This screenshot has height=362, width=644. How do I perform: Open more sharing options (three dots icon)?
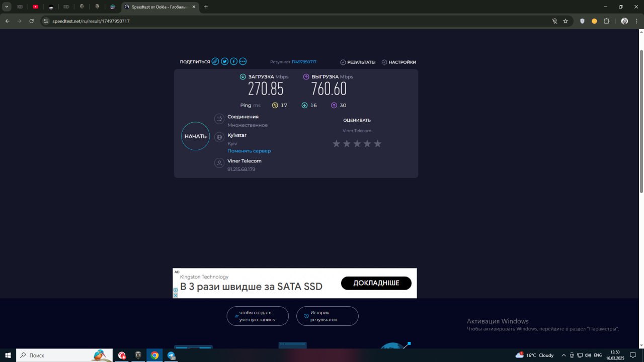pyautogui.click(x=243, y=61)
